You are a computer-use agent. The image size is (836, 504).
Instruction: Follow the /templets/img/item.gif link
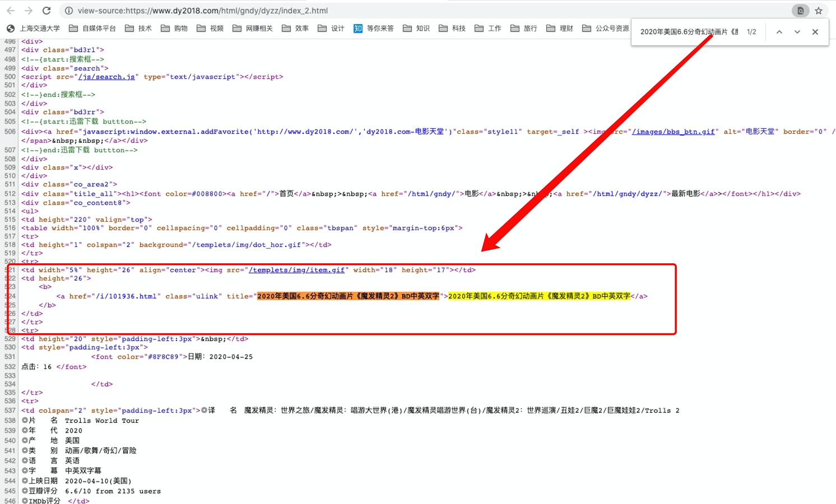pos(297,270)
